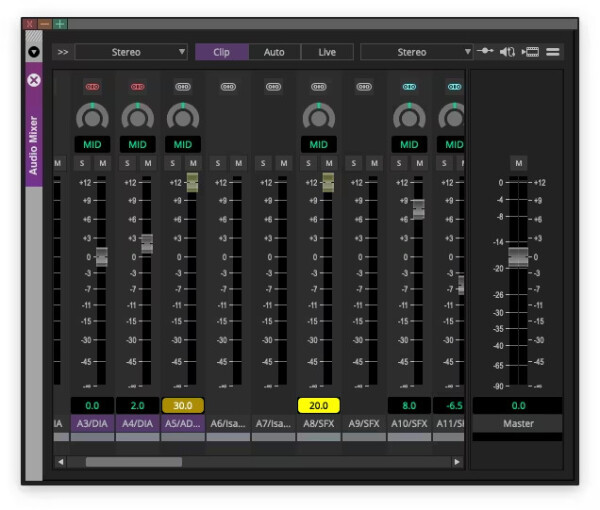This screenshot has width=600, height=510.
Task: Toggle the A10/SFX track link icon
Action: coord(409,87)
